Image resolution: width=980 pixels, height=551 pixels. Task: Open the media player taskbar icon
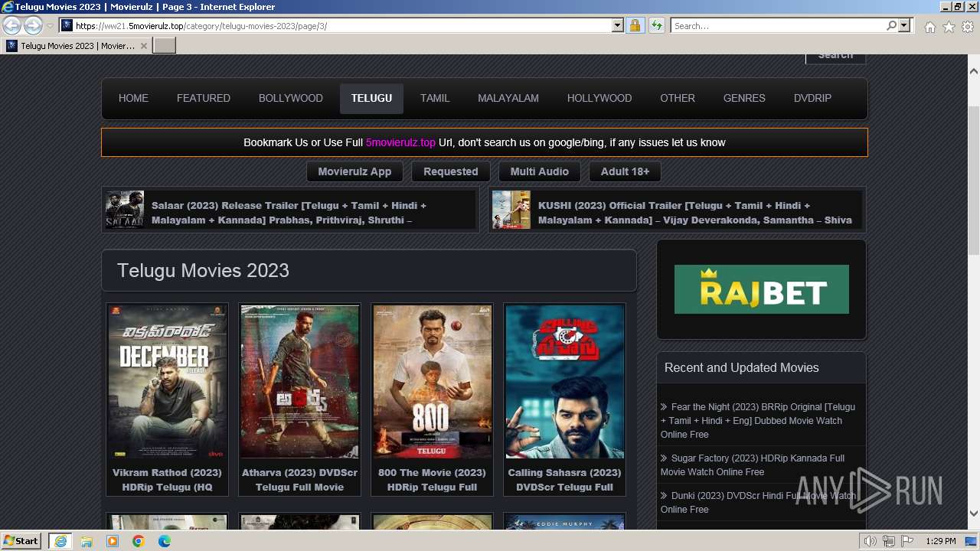(x=113, y=541)
